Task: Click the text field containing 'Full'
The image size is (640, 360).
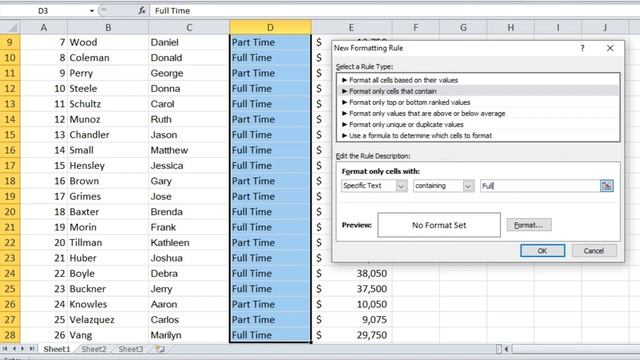Action: [540, 186]
